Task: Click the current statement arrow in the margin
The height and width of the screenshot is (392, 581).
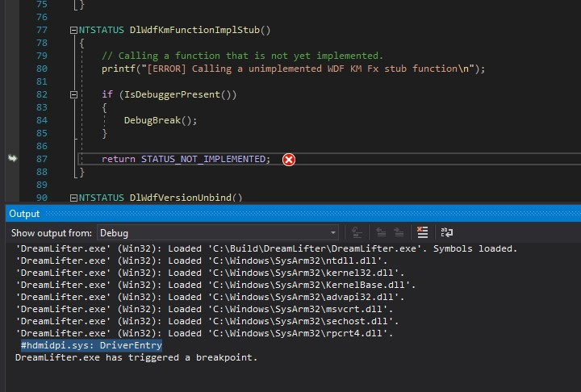Action: [x=13, y=159]
